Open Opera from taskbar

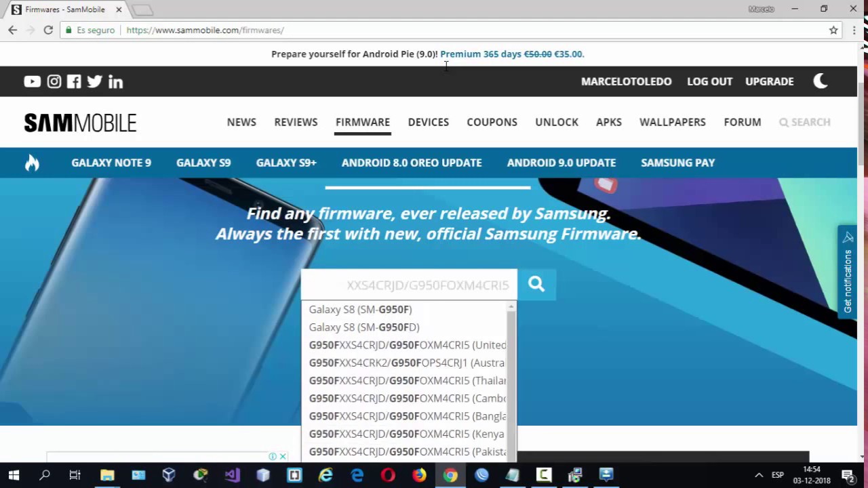pyautogui.click(x=388, y=475)
